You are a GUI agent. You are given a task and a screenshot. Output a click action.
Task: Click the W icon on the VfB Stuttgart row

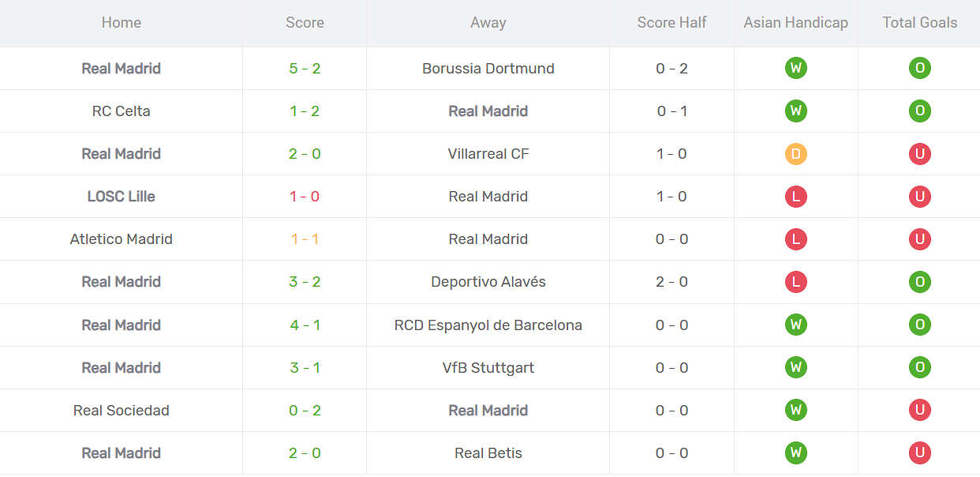point(796,367)
